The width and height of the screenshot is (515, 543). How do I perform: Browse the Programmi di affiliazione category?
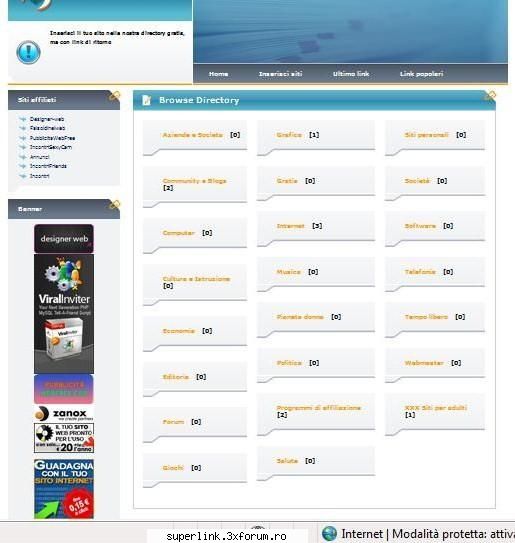coord(319,408)
